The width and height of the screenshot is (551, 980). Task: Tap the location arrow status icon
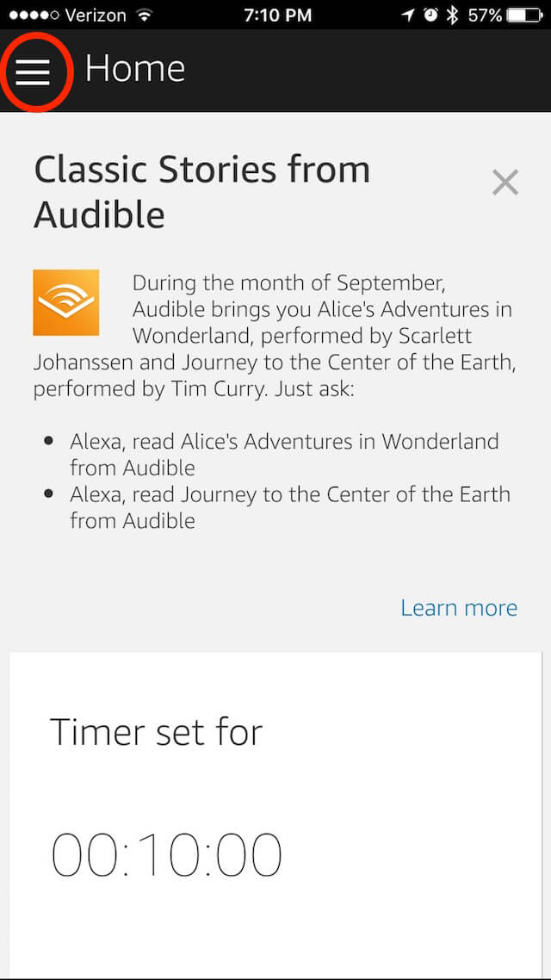click(x=408, y=15)
